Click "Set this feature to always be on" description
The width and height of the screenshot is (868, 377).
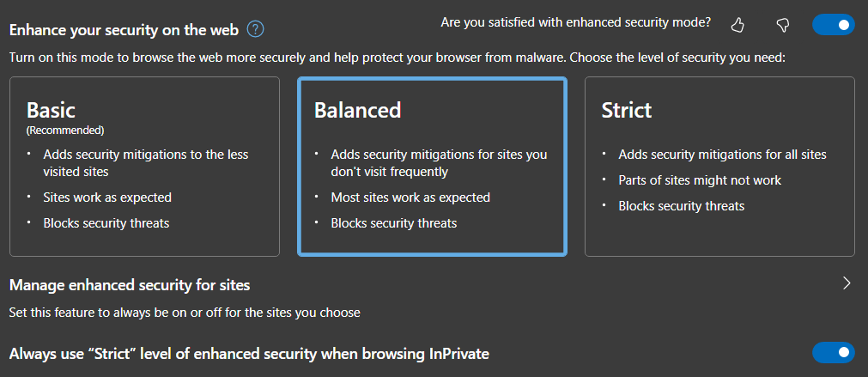coord(185,313)
